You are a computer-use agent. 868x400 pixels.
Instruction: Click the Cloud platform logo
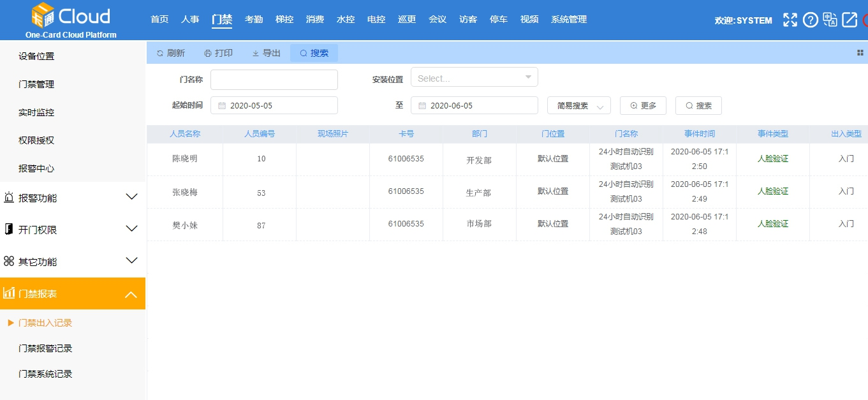tap(71, 20)
